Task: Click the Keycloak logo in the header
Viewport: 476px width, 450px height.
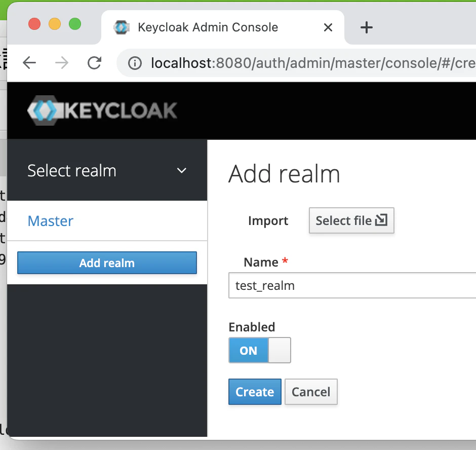Action: tap(102, 110)
